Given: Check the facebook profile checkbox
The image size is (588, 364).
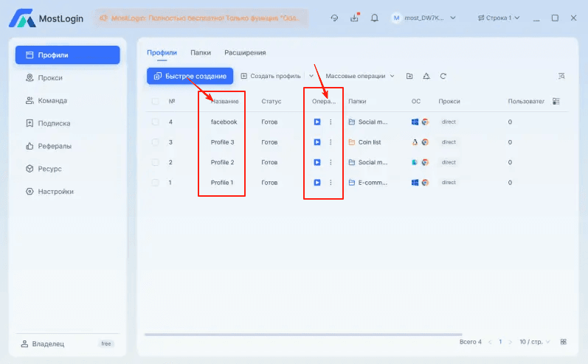Looking at the screenshot, I should (155, 122).
